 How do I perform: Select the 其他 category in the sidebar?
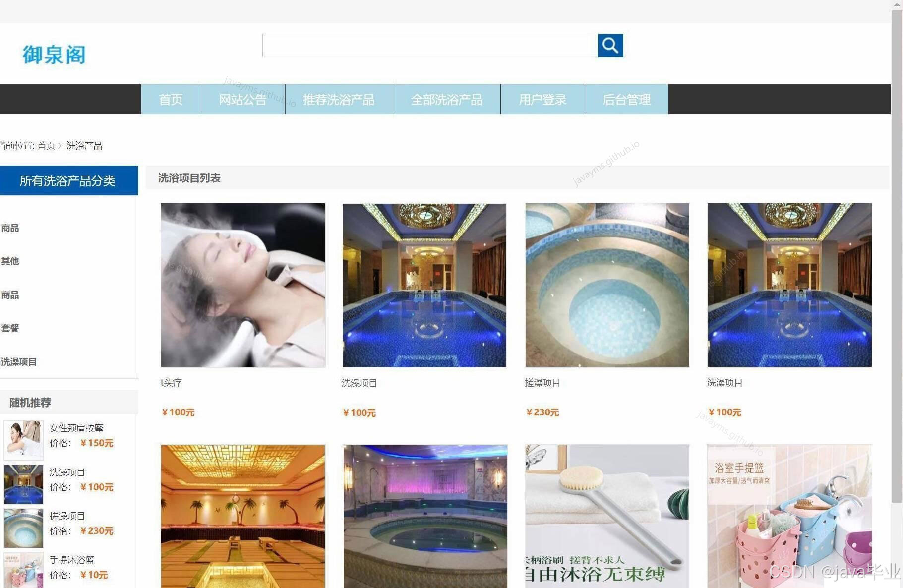(x=10, y=261)
